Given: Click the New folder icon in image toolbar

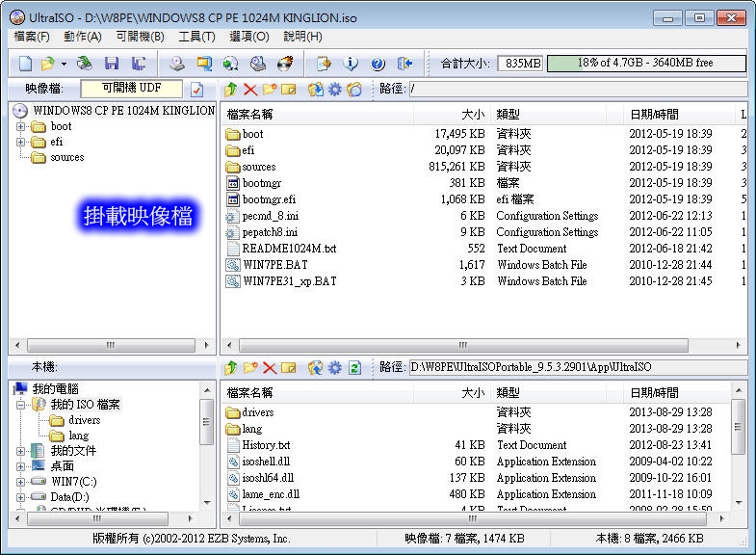Looking at the screenshot, I should click(x=270, y=89).
